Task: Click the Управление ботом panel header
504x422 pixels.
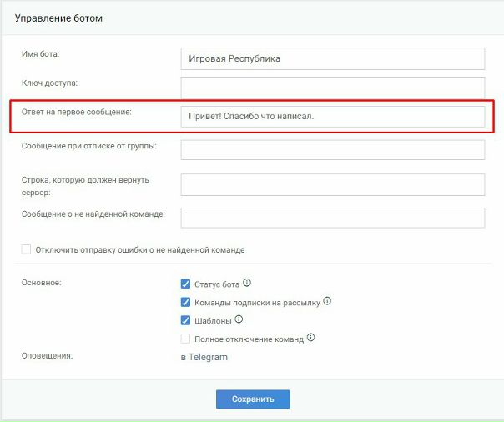Action: [x=59, y=18]
